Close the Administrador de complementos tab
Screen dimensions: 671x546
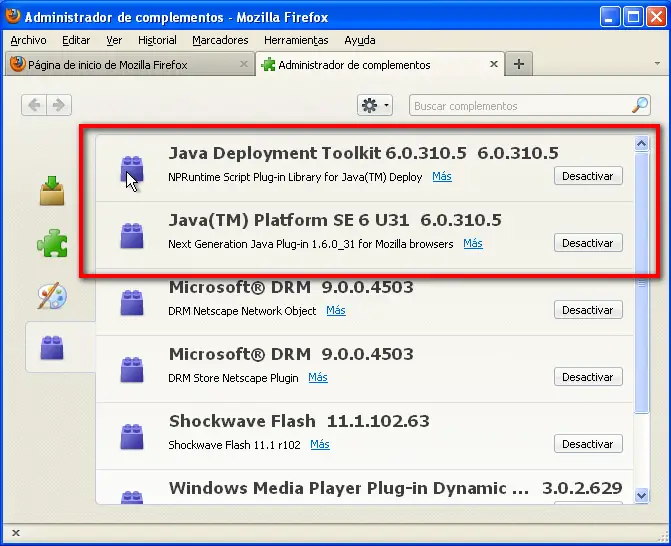click(494, 64)
